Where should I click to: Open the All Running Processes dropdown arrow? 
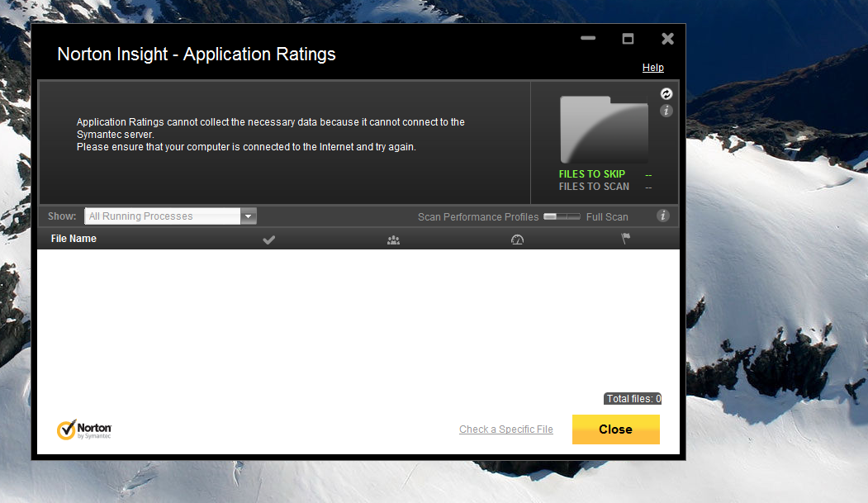[x=249, y=216]
